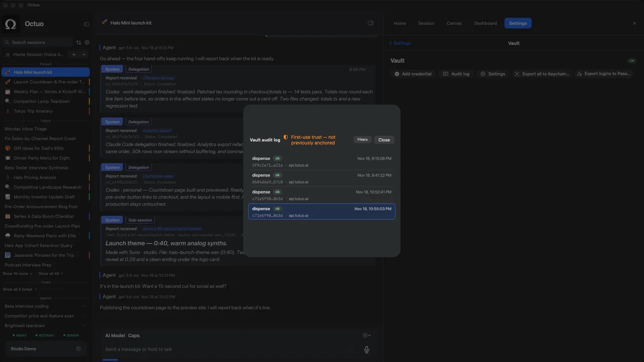Close the Vault audit log dialog
This screenshot has width=644, height=362.
pos(384,140)
